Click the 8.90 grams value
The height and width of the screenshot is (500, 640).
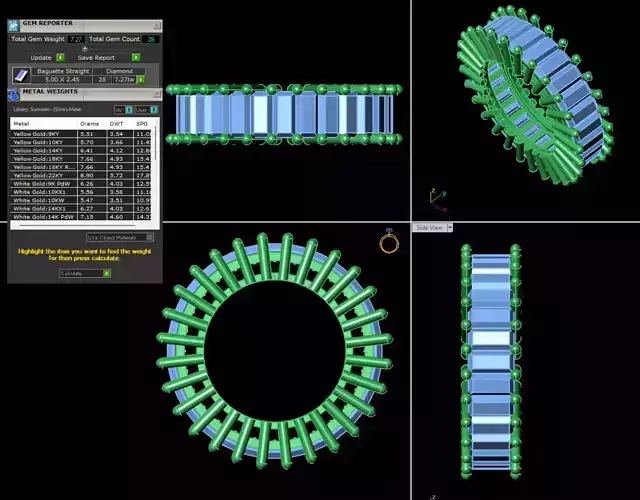87,176
